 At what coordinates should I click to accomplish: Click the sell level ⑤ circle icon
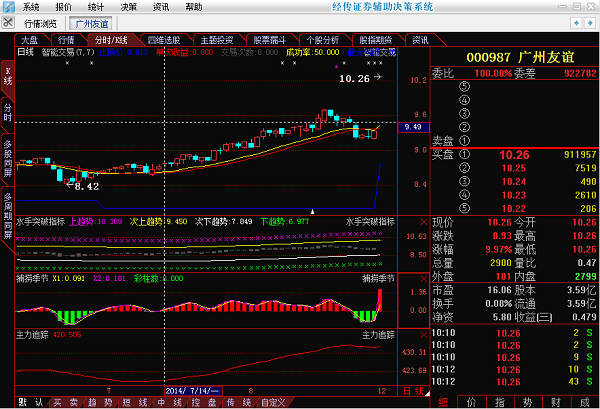[x=463, y=86]
